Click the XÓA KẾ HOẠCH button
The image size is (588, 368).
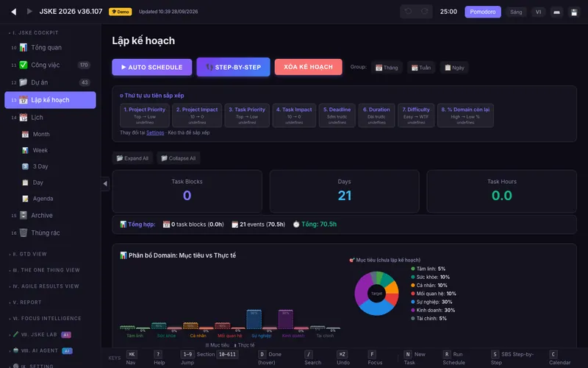[308, 67]
